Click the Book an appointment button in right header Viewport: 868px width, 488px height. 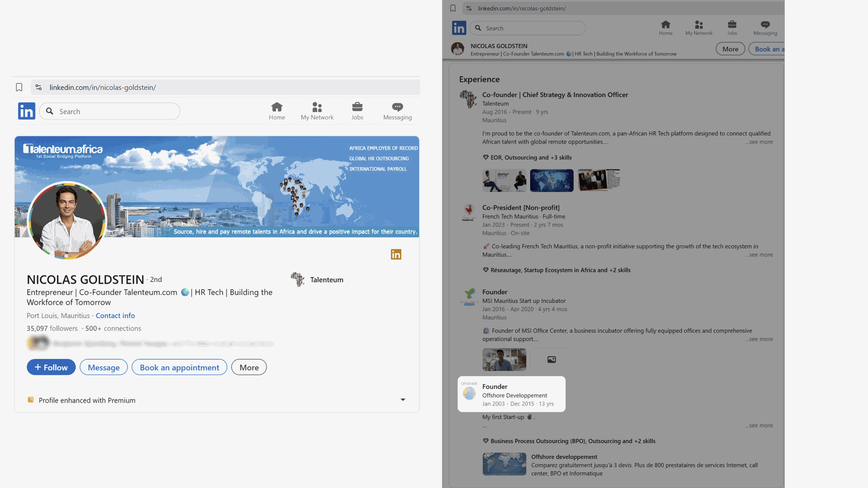pyautogui.click(x=767, y=49)
